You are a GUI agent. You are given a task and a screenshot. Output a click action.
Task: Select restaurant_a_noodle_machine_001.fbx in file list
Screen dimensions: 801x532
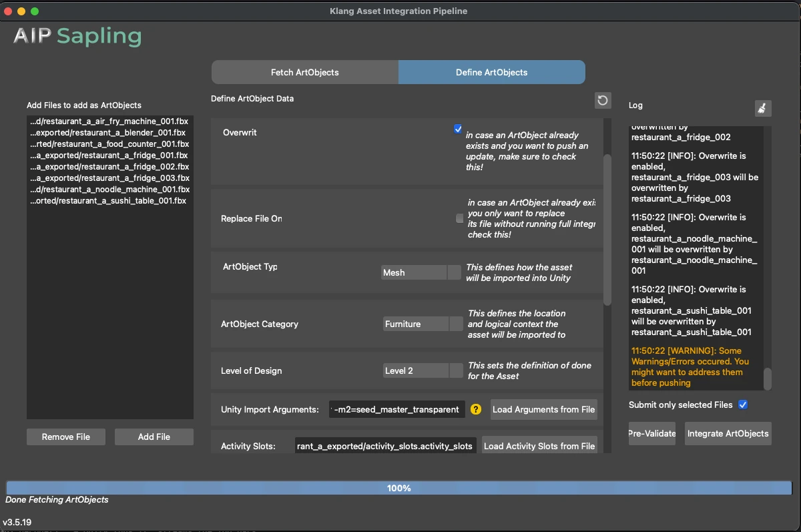[110, 190]
